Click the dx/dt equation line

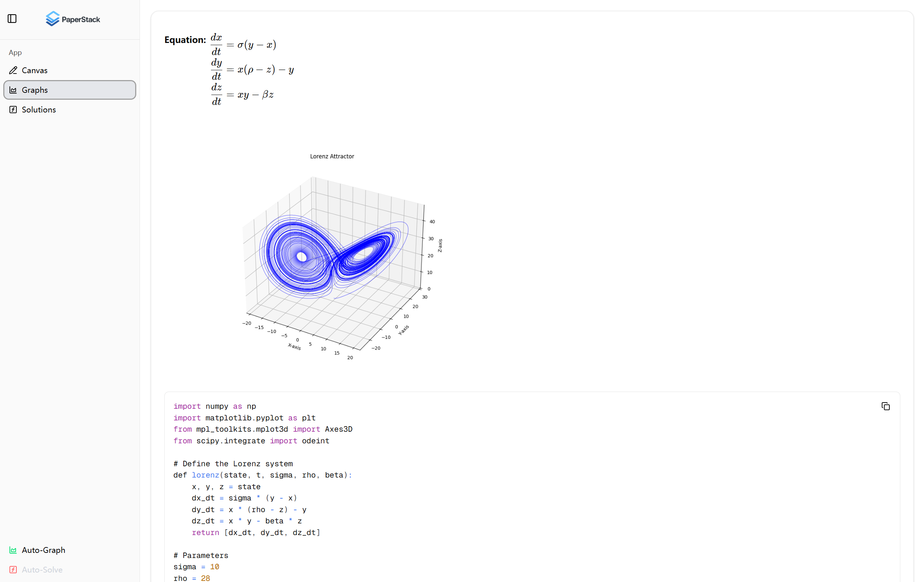pos(243,45)
